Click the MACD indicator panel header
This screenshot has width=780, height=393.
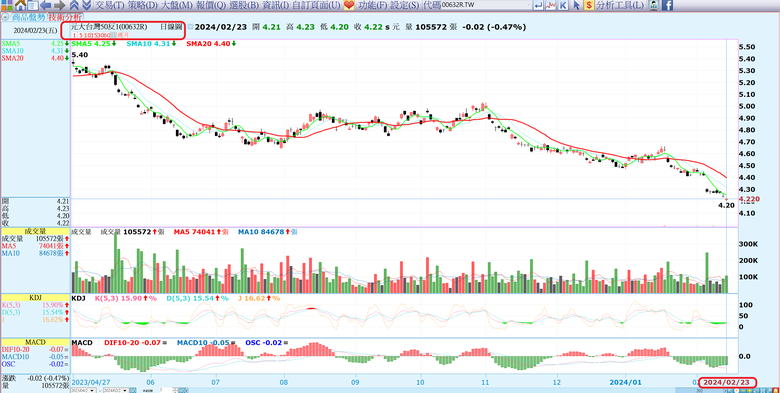pos(35,343)
